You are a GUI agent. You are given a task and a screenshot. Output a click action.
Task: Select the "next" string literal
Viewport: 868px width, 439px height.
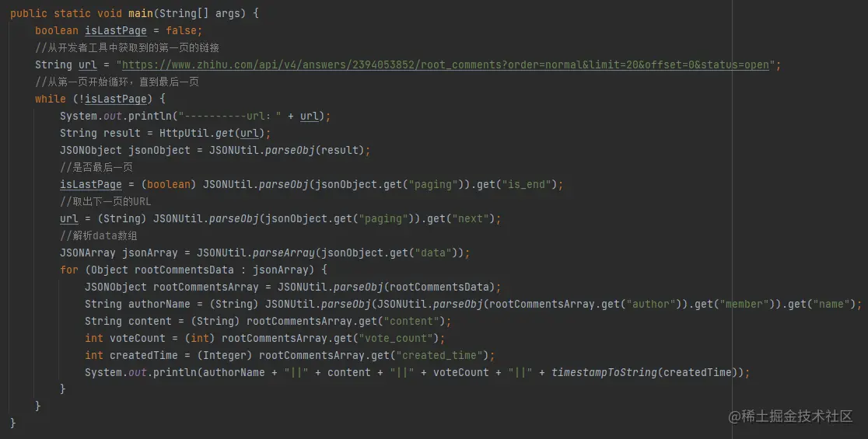pyautogui.click(x=471, y=218)
